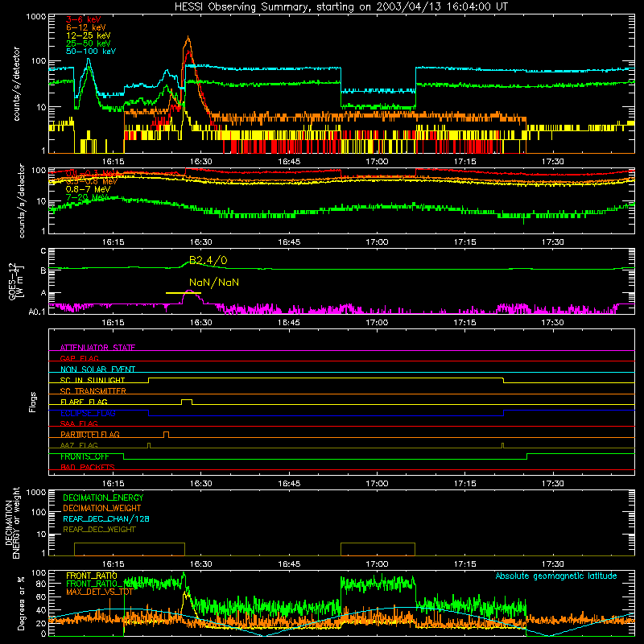The height and width of the screenshot is (644, 644).
Task: Select the orange 6-12 keV legend label
Action: (86, 27)
